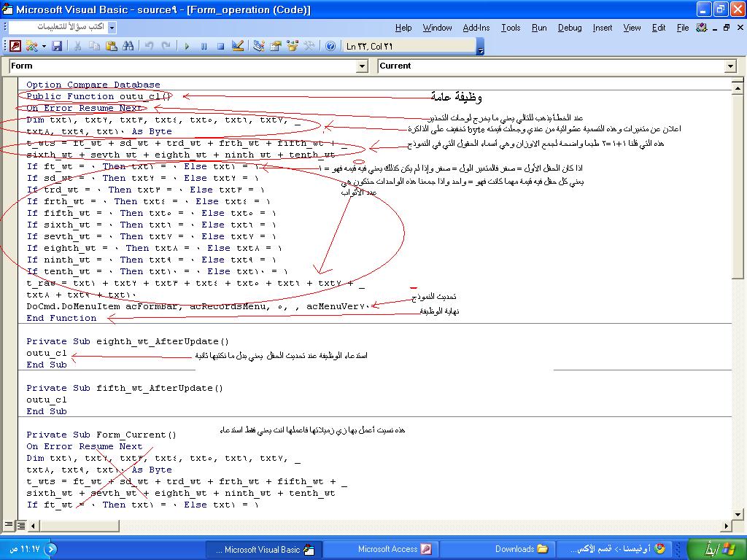Open the Add-Ins menu

coord(476,28)
